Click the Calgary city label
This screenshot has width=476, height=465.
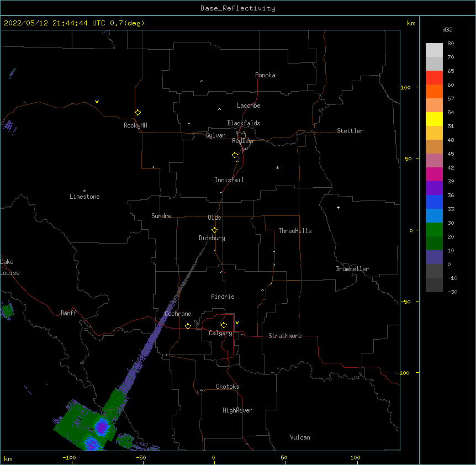(220, 333)
